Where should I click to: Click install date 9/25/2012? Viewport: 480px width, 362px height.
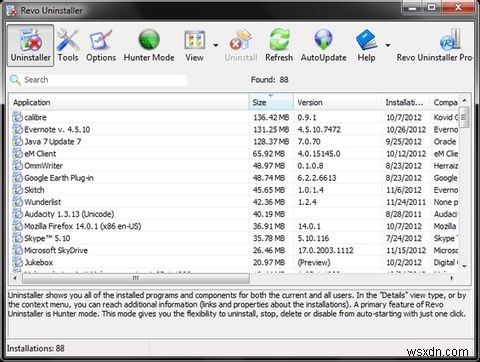[x=404, y=142]
